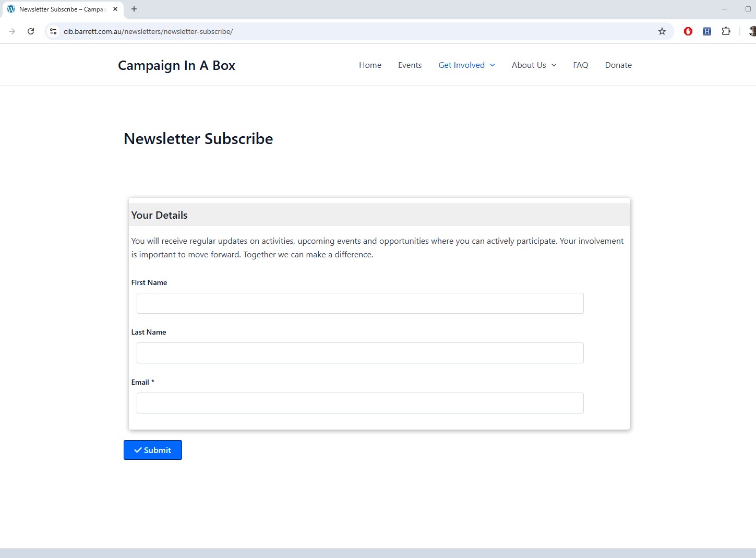The height and width of the screenshot is (558, 756).
Task: Focus the First Name input field
Action: click(x=360, y=303)
